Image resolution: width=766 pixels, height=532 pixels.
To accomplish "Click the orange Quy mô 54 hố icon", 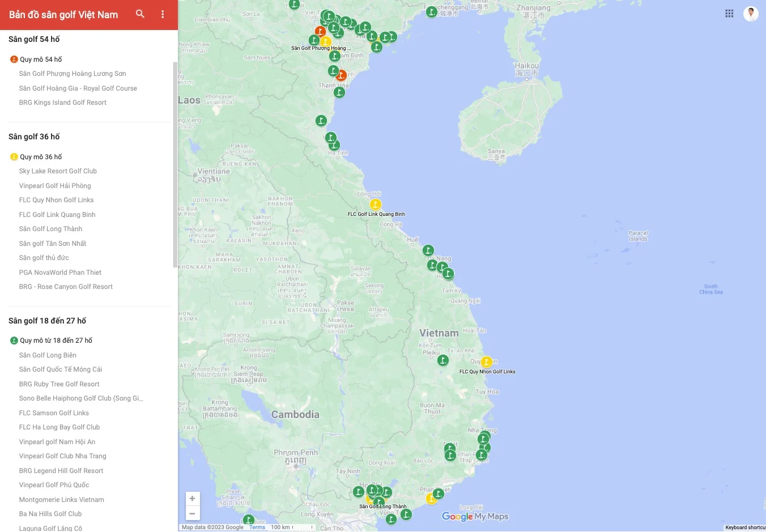I will tap(14, 59).
